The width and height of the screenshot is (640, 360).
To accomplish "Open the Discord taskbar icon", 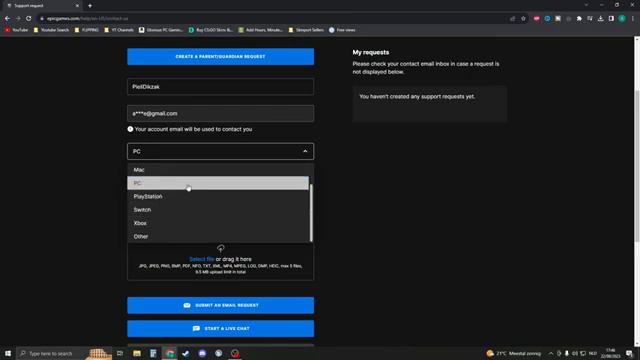I will point(202,353).
